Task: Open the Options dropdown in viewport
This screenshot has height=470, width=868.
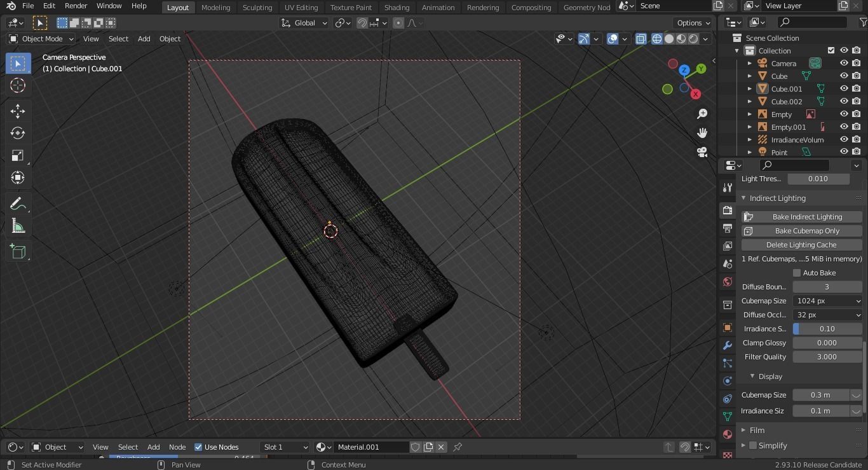Action: (693, 23)
